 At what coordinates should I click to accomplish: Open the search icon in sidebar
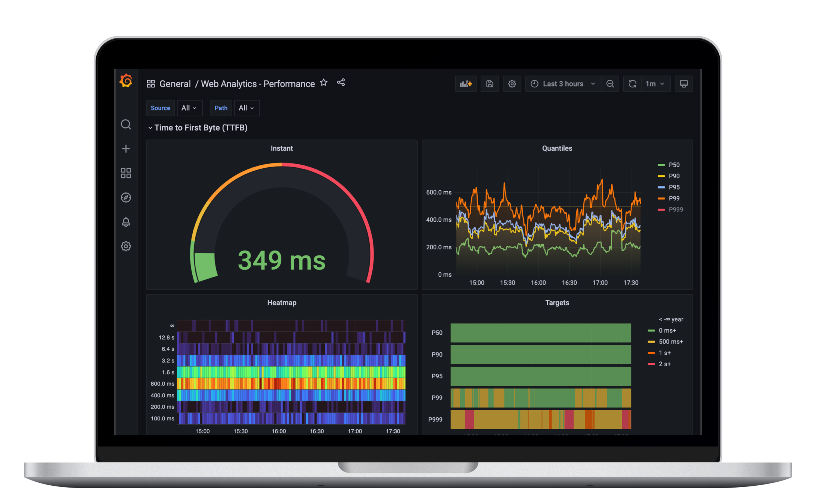pyautogui.click(x=126, y=124)
